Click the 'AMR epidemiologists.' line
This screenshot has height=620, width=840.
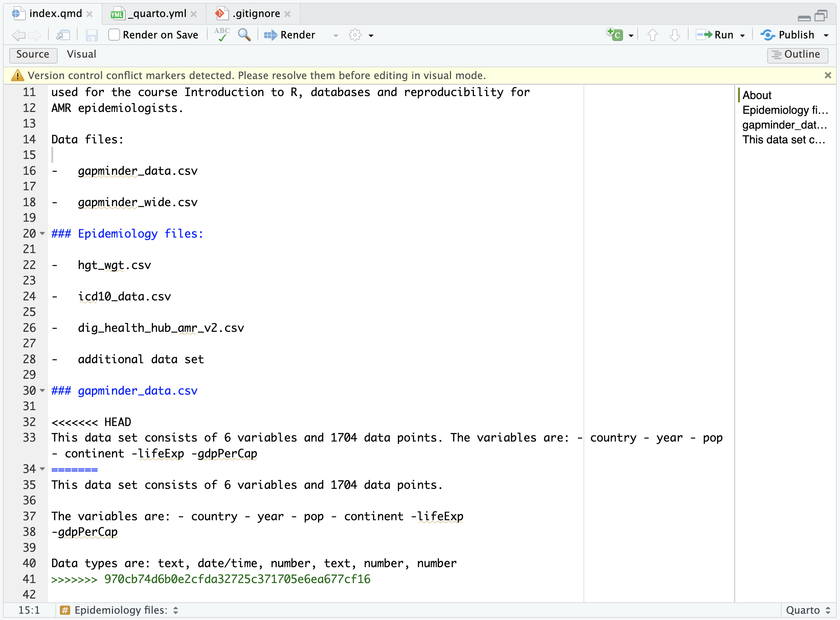pos(117,108)
